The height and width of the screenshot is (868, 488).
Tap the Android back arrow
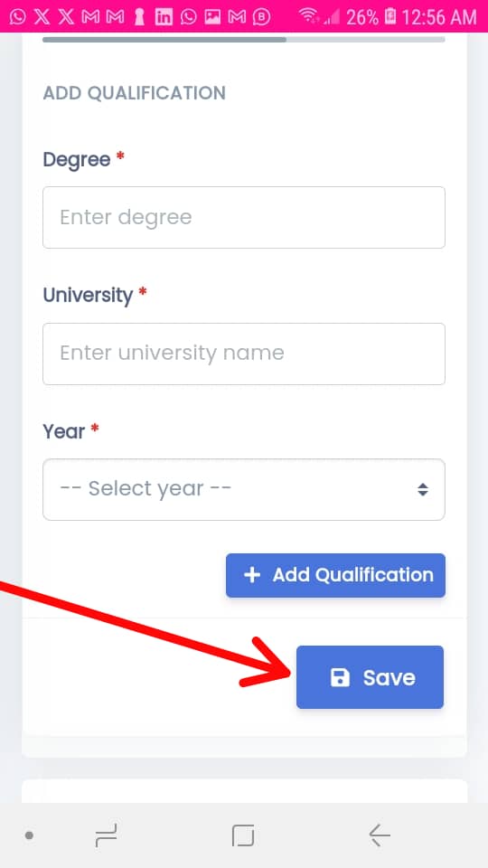380,835
